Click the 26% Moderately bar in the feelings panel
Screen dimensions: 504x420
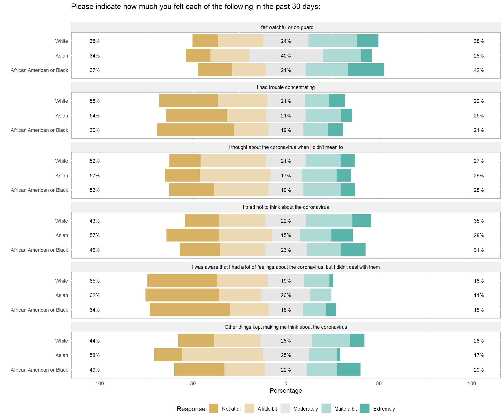click(286, 295)
